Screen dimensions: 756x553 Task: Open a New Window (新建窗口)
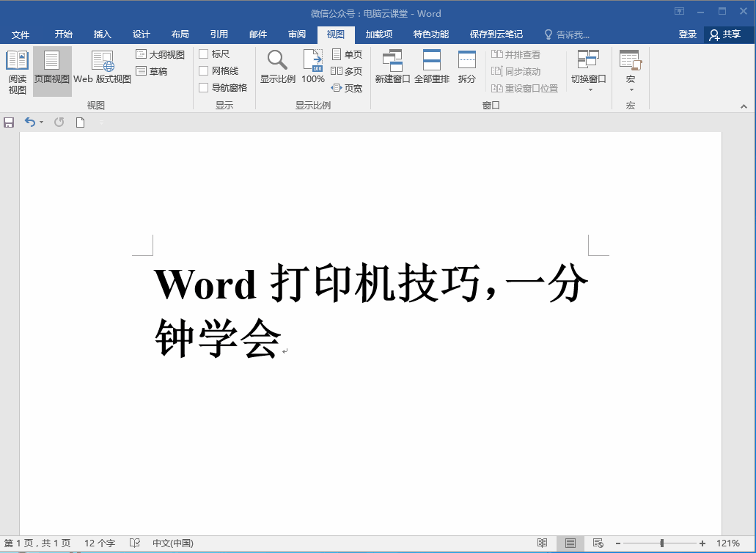click(x=392, y=67)
